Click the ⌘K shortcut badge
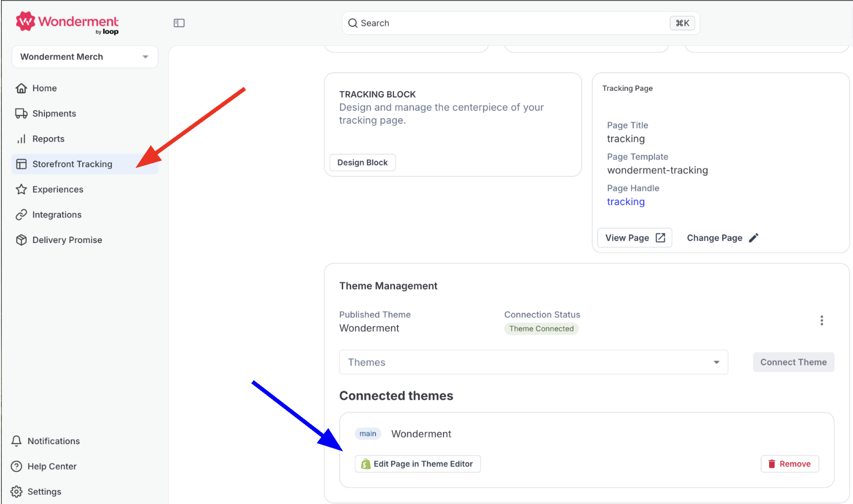The image size is (853, 504). [682, 23]
